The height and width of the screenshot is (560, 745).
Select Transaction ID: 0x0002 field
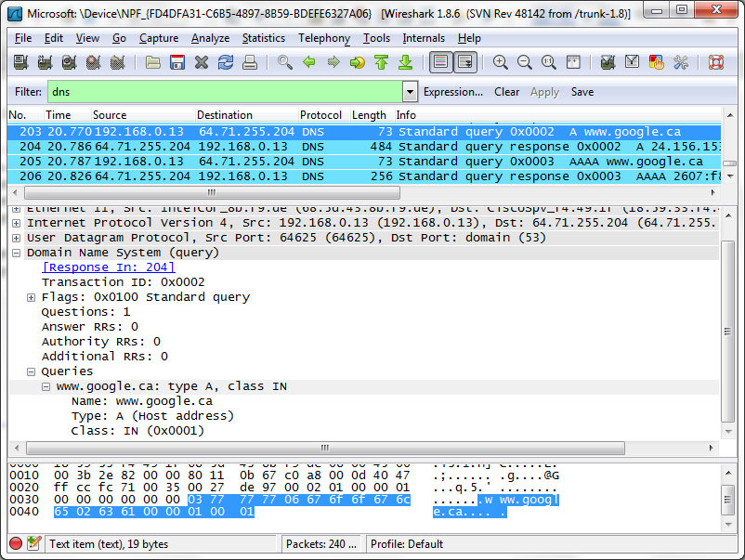[123, 282]
